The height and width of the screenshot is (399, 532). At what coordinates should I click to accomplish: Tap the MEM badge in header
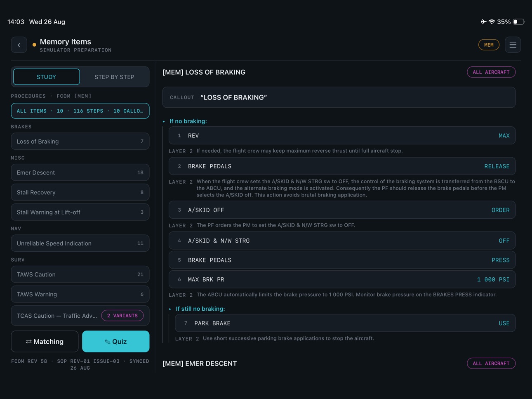489,45
